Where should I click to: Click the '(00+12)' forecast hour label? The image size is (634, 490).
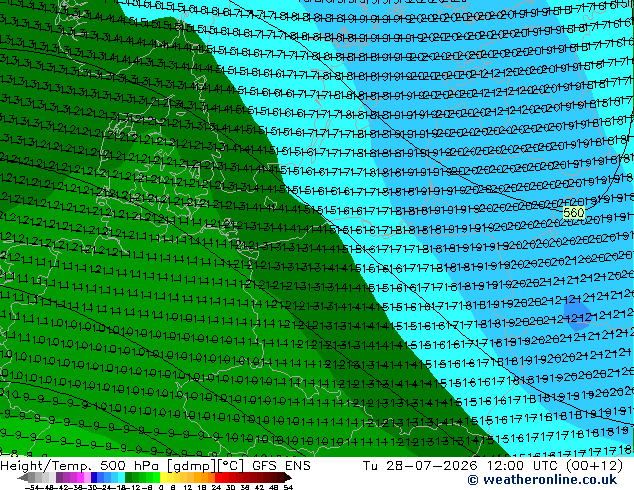click(594, 466)
